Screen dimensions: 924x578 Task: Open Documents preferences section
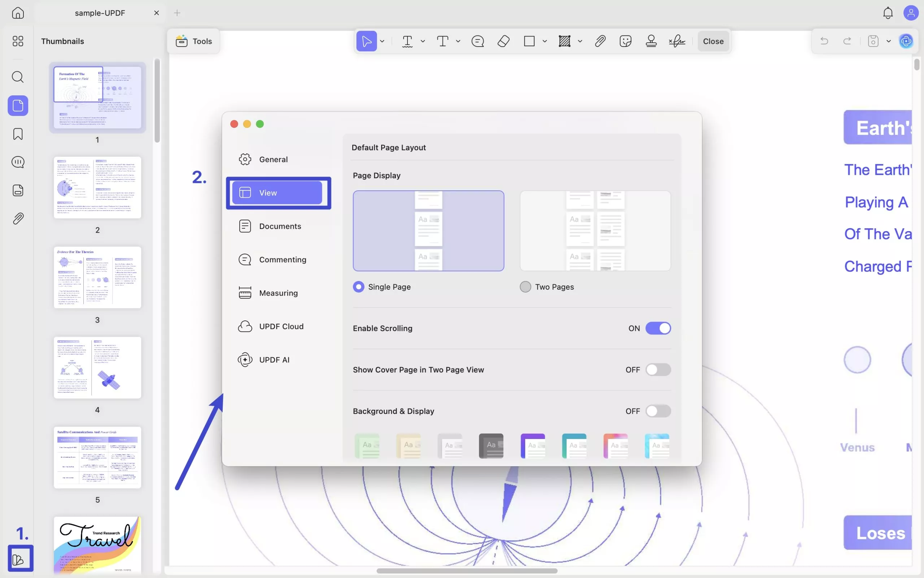[x=278, y=226]
